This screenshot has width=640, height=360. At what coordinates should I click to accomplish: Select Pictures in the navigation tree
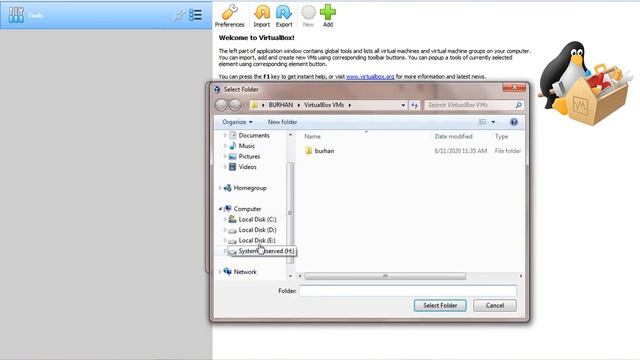click(x=249, y=156)
